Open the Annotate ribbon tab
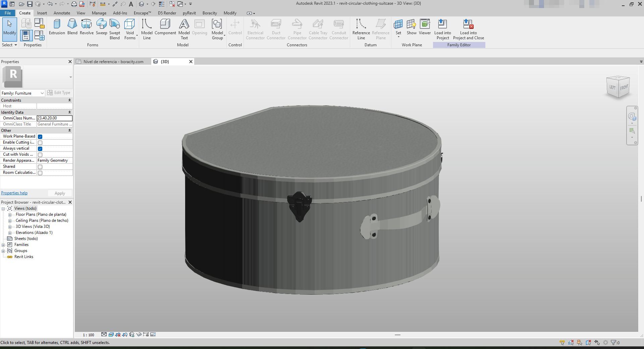Viewport: 644px width, 349px height. pos(62,13)
